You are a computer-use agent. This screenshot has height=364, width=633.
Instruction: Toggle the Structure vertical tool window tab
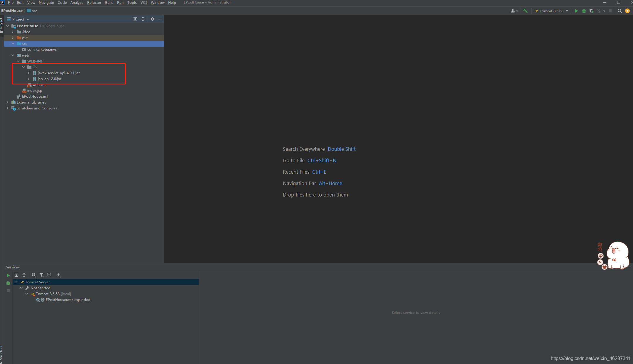point(1,353)
